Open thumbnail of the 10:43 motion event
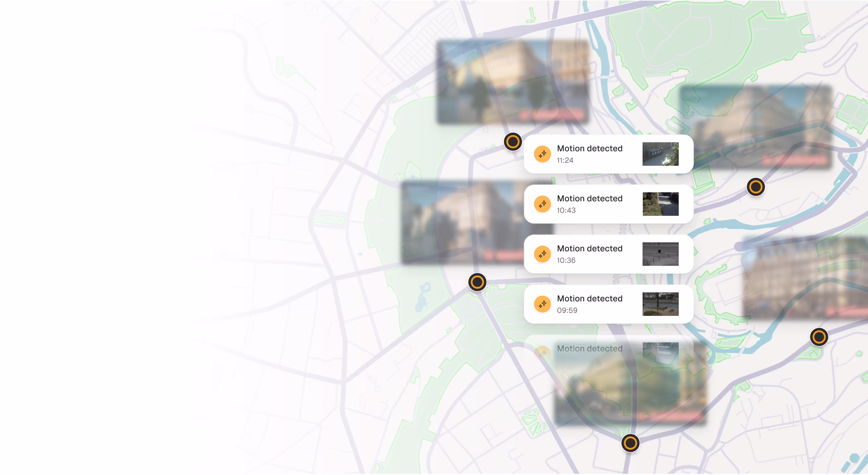 tap(660, 204)
